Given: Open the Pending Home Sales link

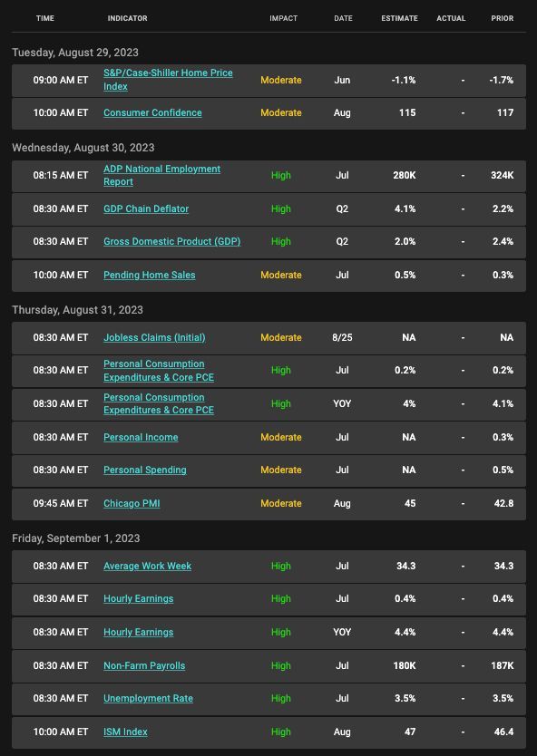Looking at the screenshot, I should click(149, 275).
